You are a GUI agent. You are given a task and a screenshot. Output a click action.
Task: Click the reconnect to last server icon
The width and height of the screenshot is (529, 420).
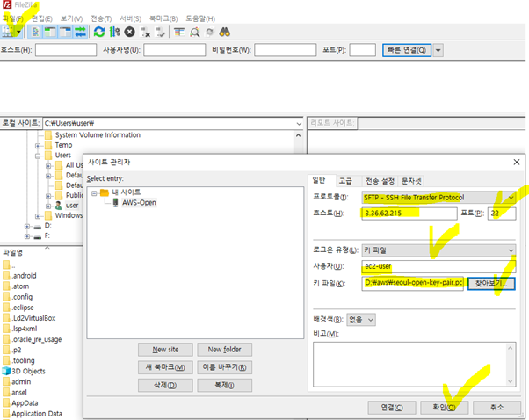coord(160,32)
